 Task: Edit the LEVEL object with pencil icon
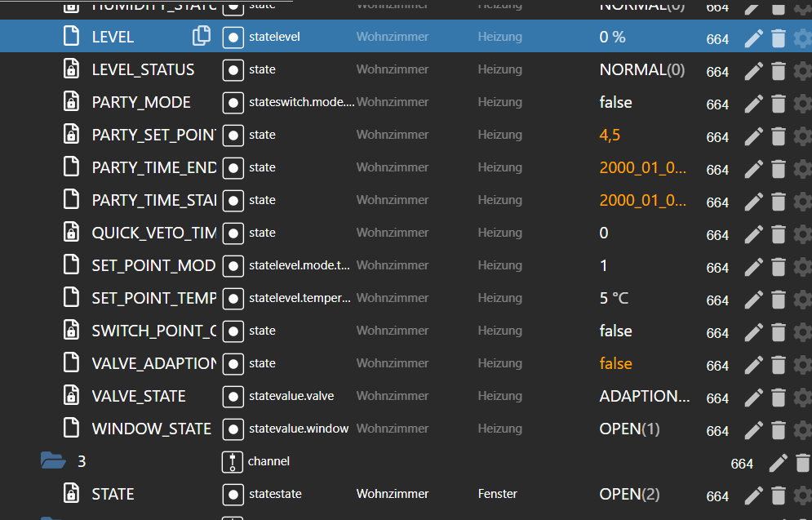(x=753, y=38)
